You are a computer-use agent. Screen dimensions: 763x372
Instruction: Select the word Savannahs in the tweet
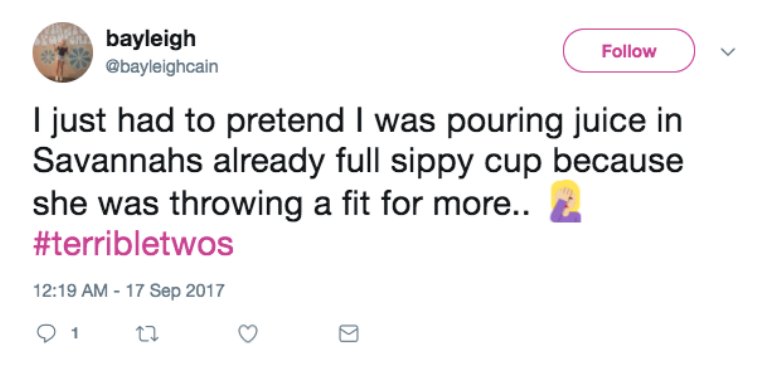[x=117, y=162]
